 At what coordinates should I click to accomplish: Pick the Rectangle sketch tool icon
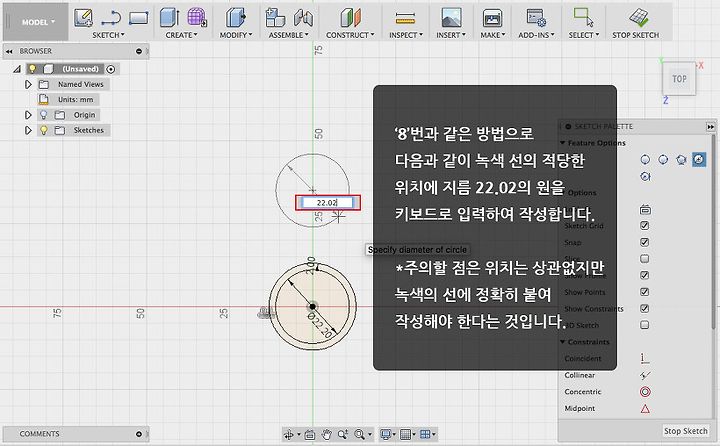138,18
